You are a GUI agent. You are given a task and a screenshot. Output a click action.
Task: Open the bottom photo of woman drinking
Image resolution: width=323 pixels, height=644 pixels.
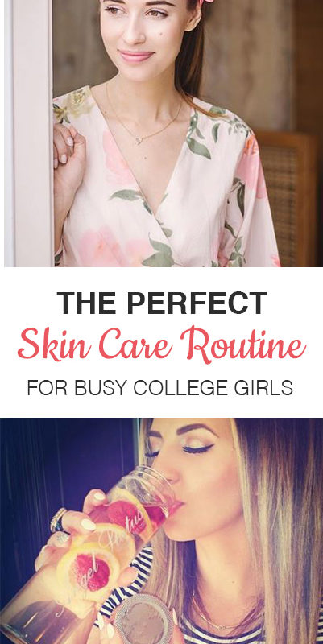[x=161, y=531]
